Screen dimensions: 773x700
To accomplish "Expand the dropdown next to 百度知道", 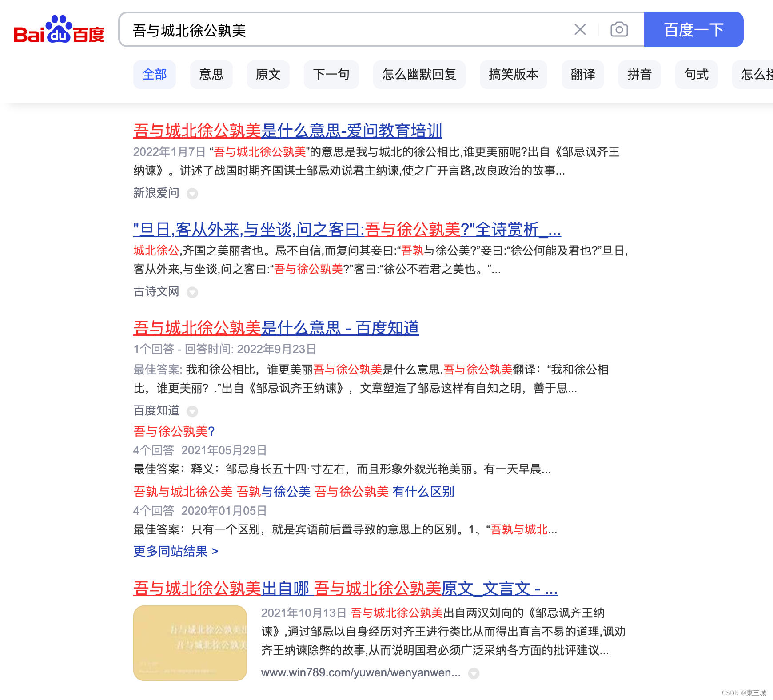I will [192, 411].
